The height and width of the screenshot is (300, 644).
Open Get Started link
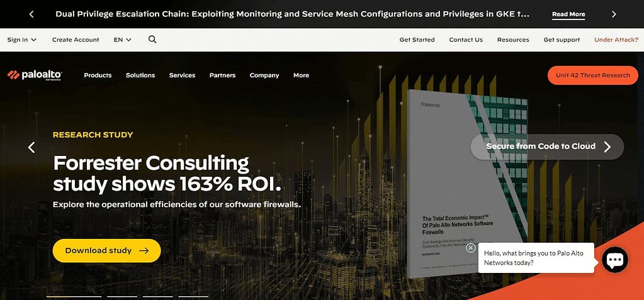[417, 40]
